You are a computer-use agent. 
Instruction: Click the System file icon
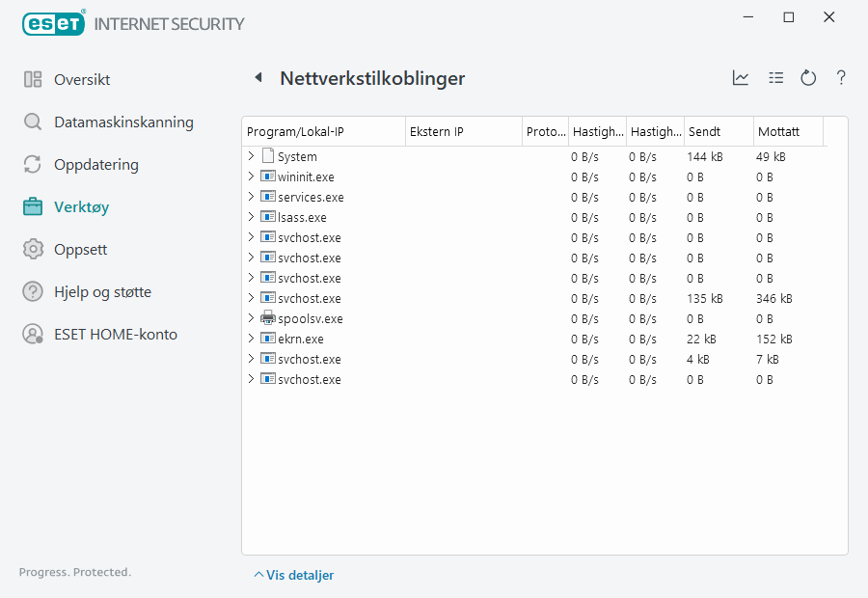[x=268, y=156]
